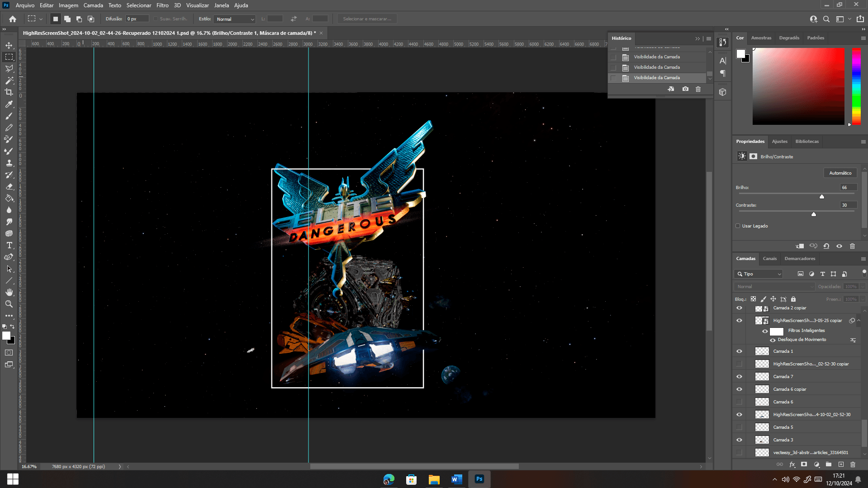868x488 pixels.
Task: Delete layer using Layers panel trash icon
Action: point(853,464)
